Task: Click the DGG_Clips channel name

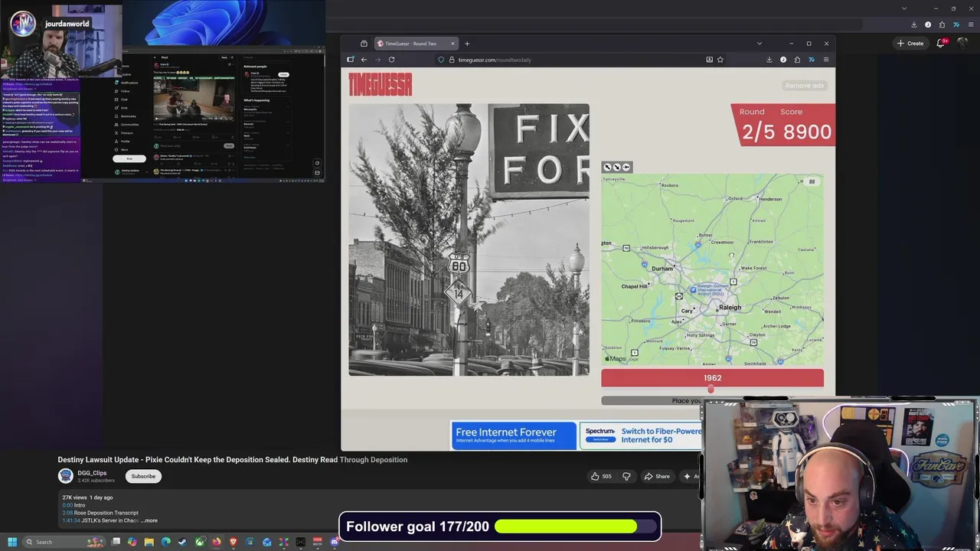Action: pos(92,473)
